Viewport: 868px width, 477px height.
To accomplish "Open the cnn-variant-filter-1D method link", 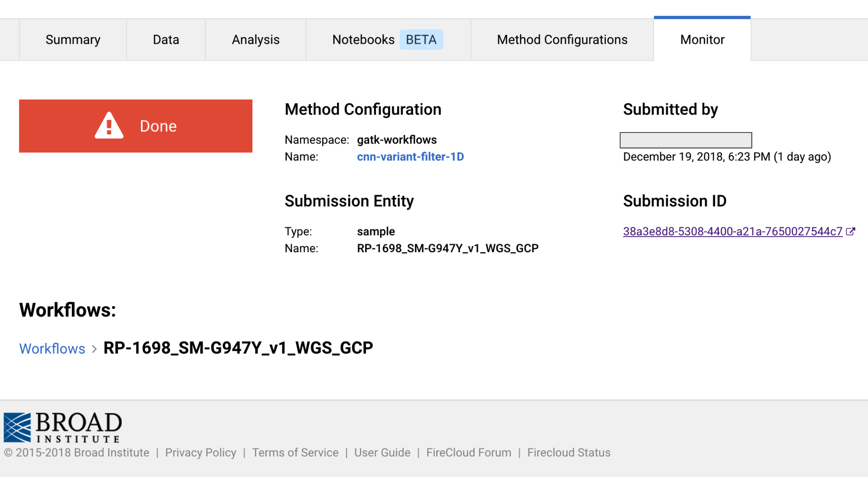I will point(410,157).
